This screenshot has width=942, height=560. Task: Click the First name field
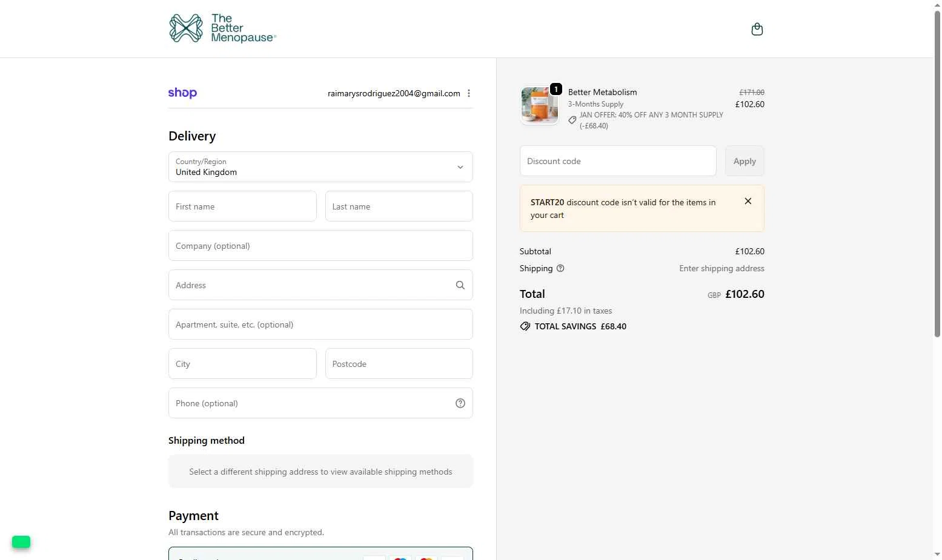(242, 206)
